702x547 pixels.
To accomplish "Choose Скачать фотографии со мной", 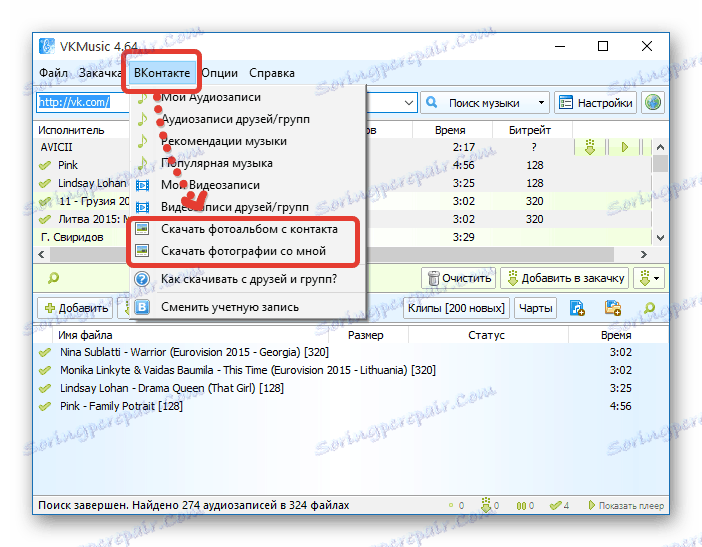I will pyautogui.click(x=248, y=251).
